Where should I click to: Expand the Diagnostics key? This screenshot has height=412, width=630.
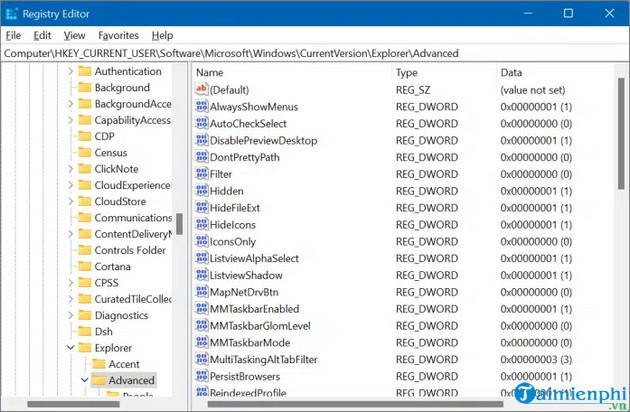click(x=71, y=315)
